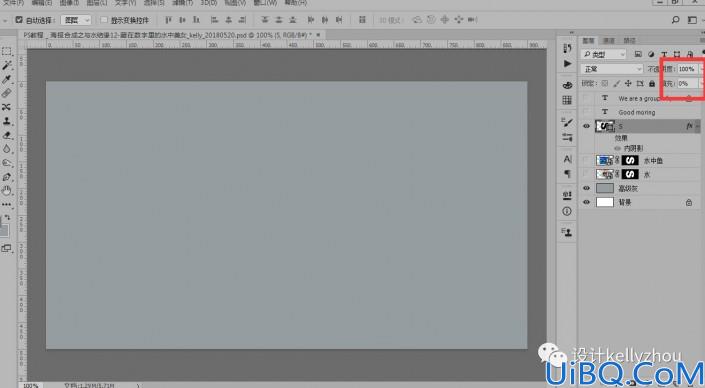This screenshot has width=705, height=388.
Task: Open the 图像(I) menu
Action: [69, 3]
